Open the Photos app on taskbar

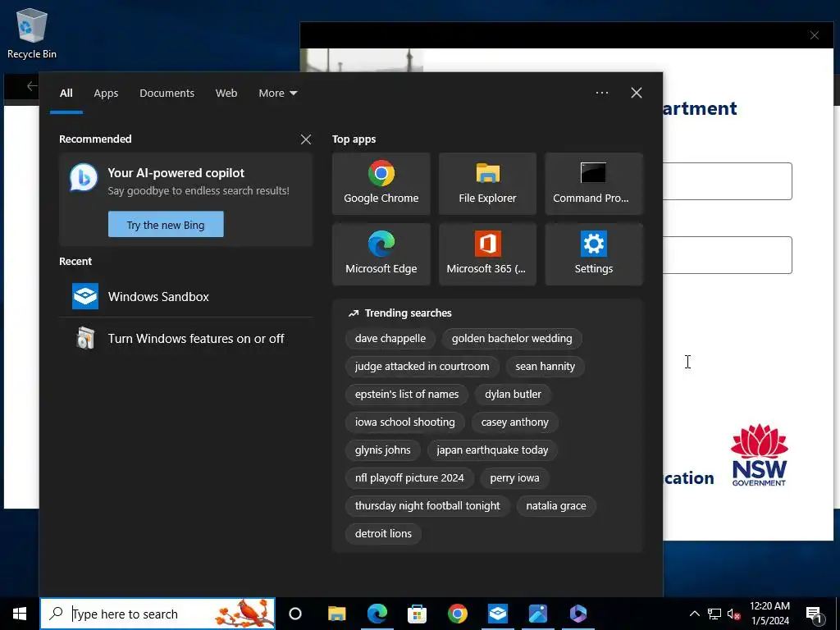[x=538, y=614]
